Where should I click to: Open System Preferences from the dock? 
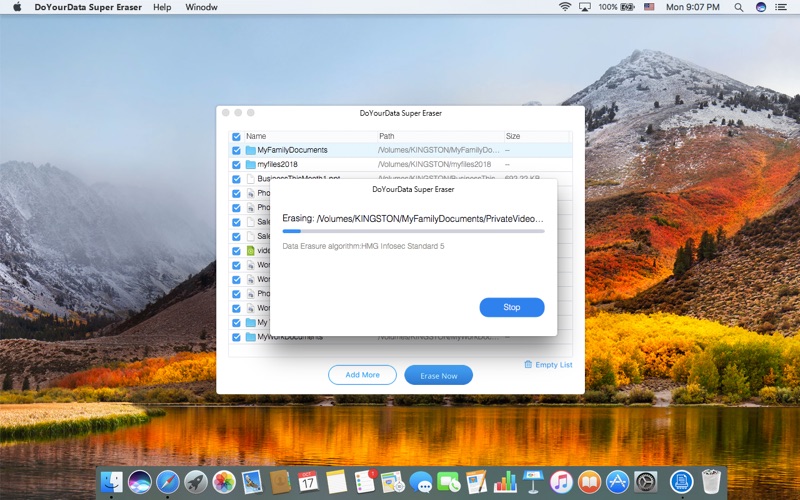pyautogui.click(x=645, y=482)
